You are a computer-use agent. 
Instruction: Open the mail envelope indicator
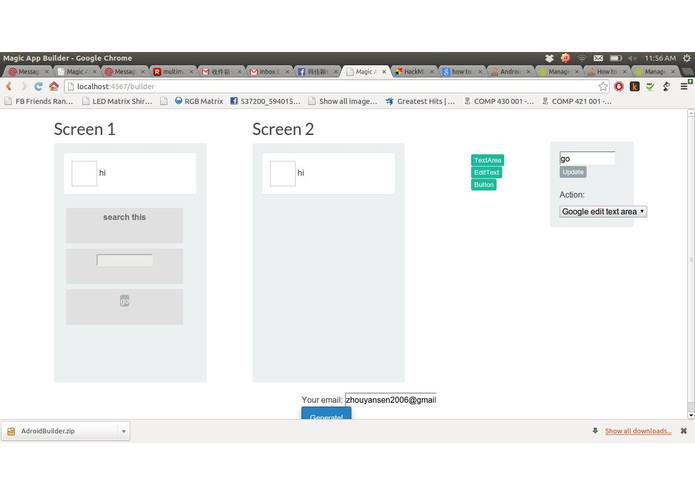pos(598,58)
